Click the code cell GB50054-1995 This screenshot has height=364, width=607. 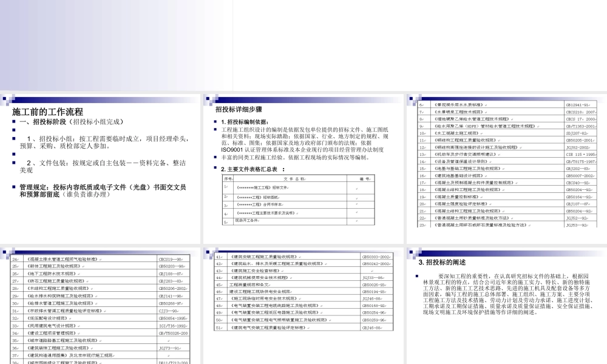[172, 318]
